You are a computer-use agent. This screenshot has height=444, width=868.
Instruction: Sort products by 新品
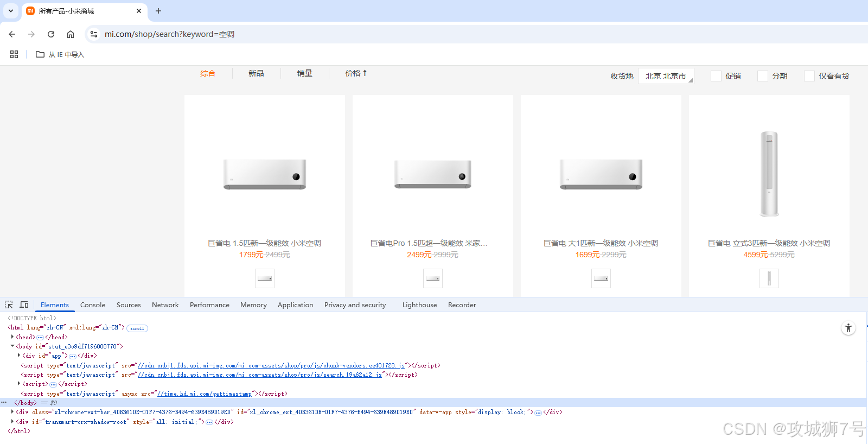(256, 73)
